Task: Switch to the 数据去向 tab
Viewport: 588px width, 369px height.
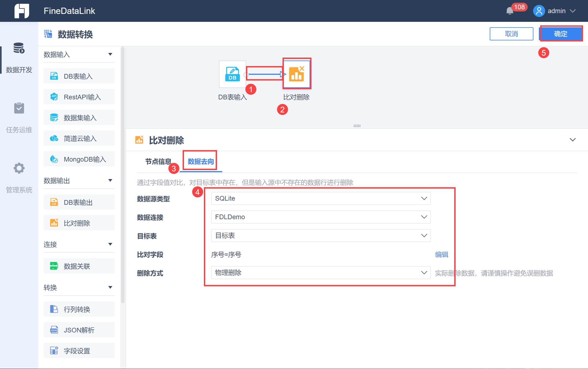Action: (x=201, y=162)
